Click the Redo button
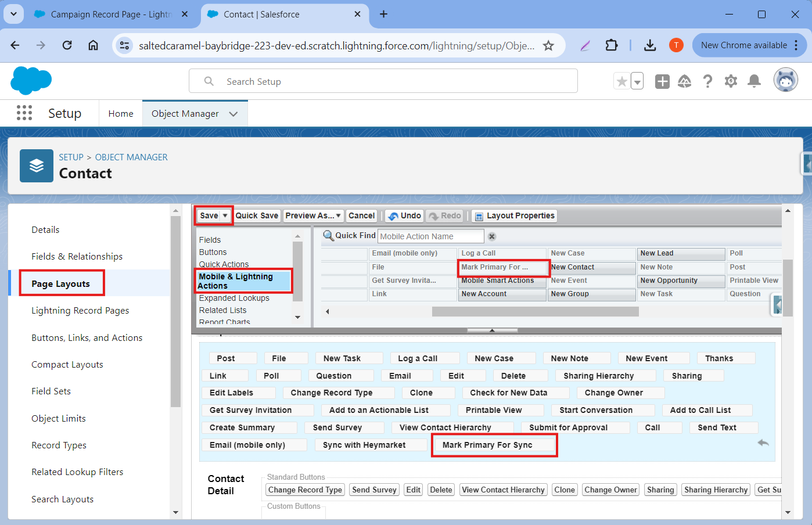 pyautogui.click(x=445, y=215)
